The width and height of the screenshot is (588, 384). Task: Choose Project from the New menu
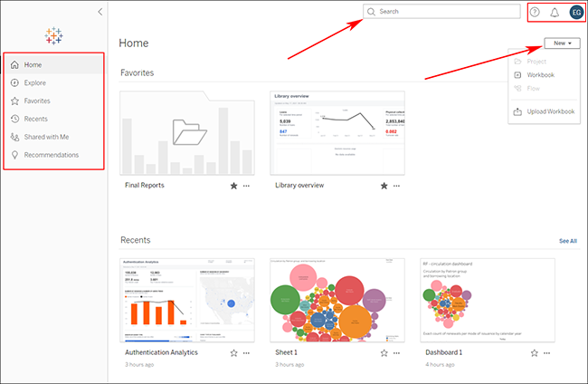coord(544,62)
